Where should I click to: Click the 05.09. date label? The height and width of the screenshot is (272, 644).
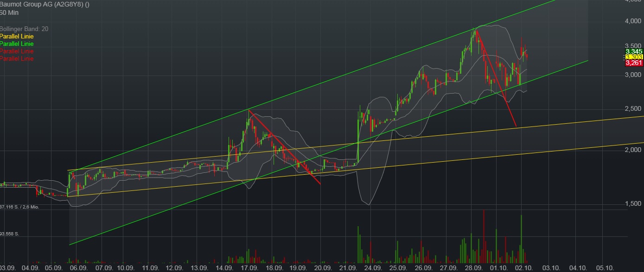(x=54, y=268)
